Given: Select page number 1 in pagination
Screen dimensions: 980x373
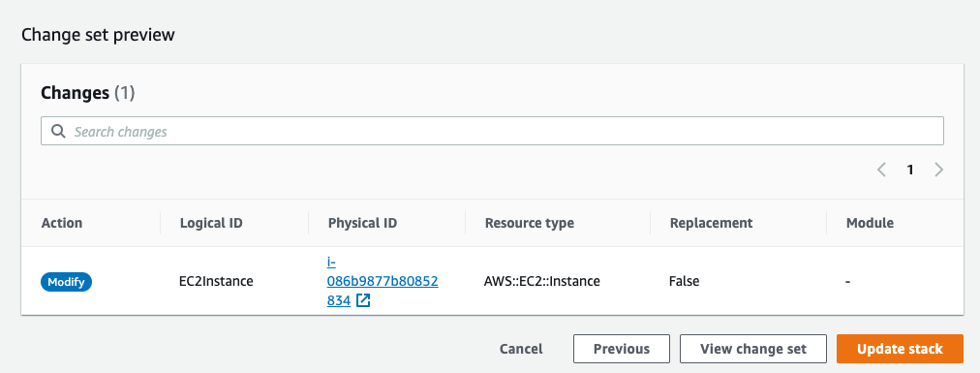Looking at the screenshot, I should (x=910, y=170).
